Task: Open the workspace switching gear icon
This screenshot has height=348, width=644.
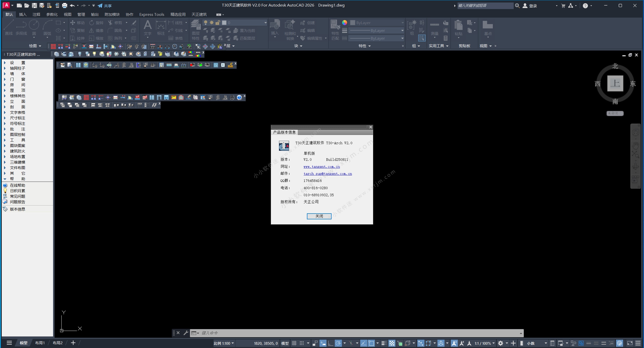Action: tap(501, 343)
